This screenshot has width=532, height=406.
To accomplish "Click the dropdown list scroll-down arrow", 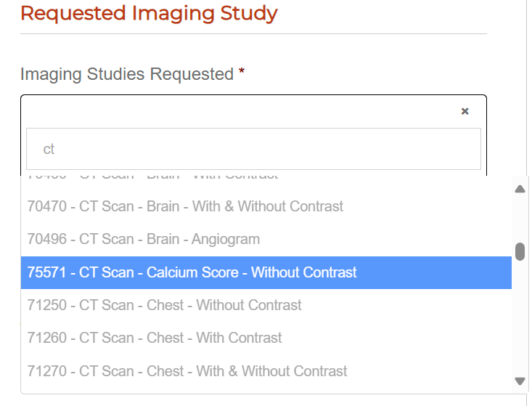I will (520, 381).
